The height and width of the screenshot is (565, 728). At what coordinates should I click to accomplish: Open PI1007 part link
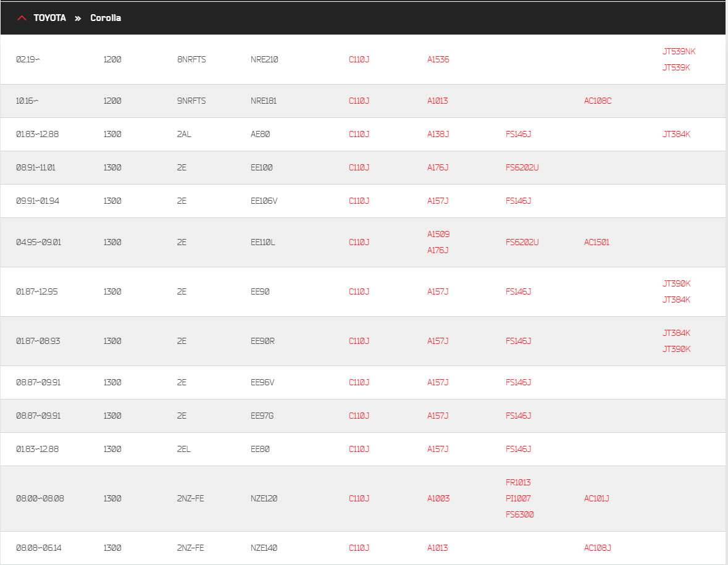[518, 498]
